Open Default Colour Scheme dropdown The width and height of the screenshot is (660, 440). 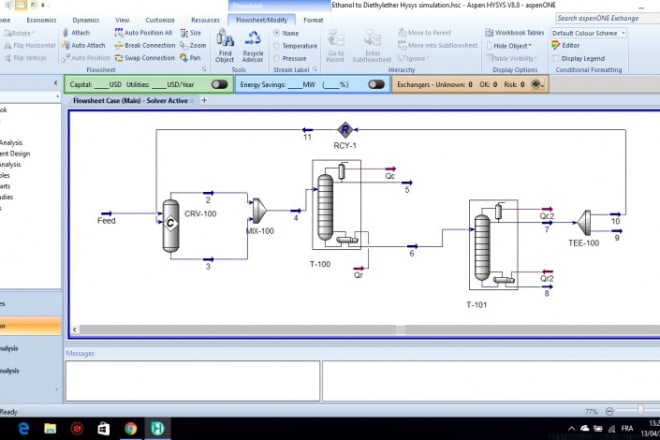pos(588,33)
